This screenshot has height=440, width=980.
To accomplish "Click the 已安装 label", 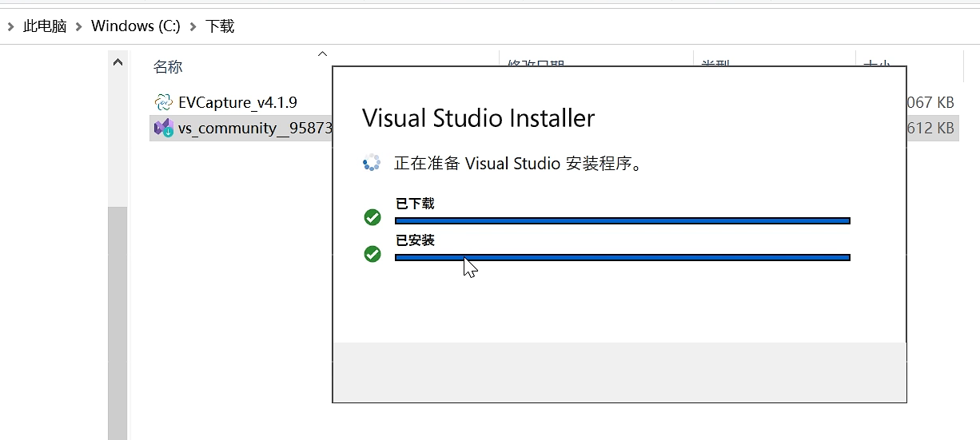I will [415, 240].
